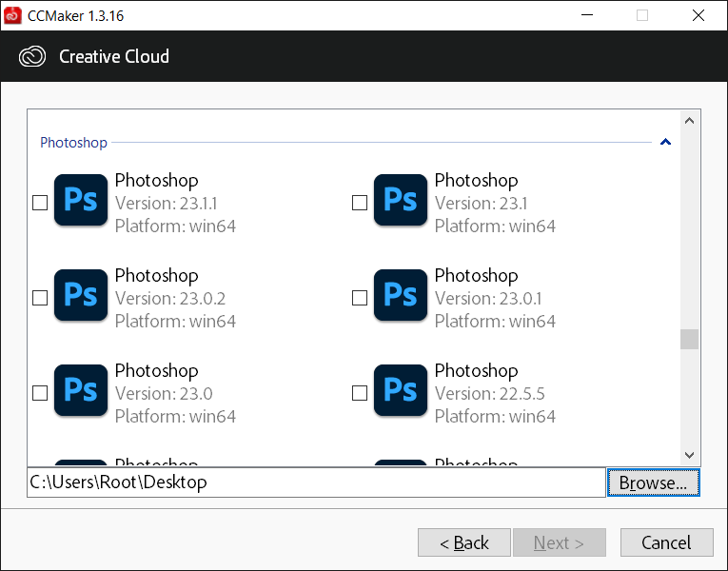Enable the Photoshop version 23.1 checkbox

tap(360, 203)
